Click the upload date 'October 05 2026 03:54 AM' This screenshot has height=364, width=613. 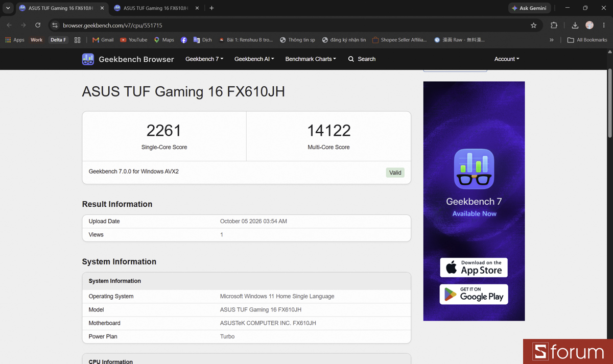click(x=253, y=222)
